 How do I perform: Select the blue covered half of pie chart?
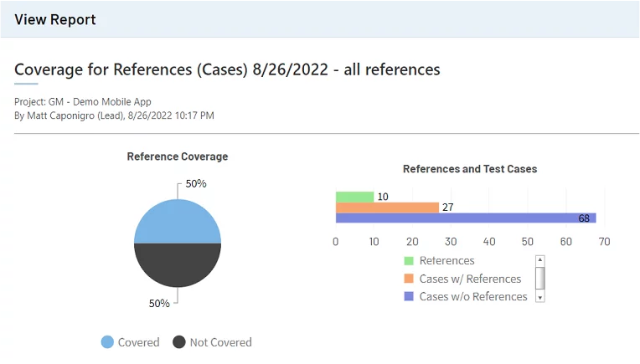[x=178, y=222]
